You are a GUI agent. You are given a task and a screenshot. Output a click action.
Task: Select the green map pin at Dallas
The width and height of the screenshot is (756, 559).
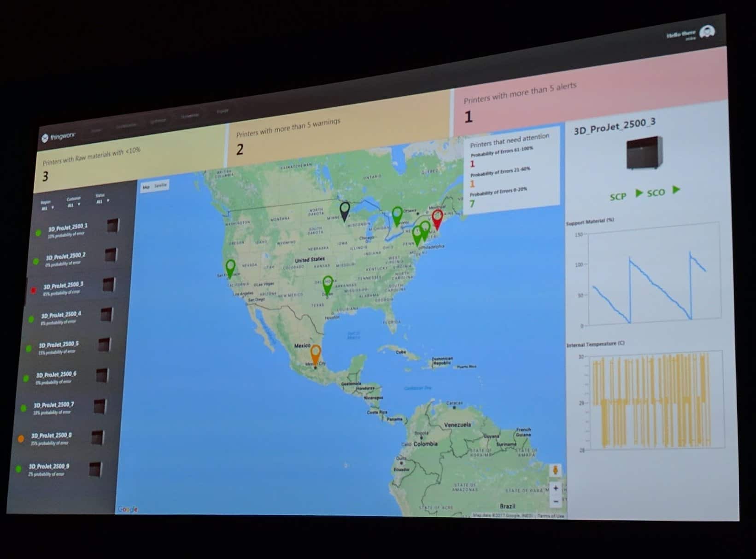(328, 285)
